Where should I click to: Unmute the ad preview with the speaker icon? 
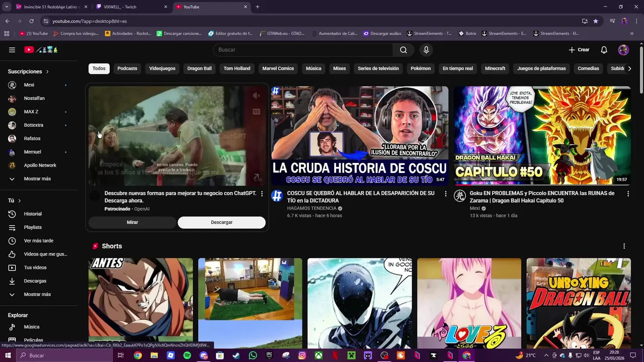[257, 96]
